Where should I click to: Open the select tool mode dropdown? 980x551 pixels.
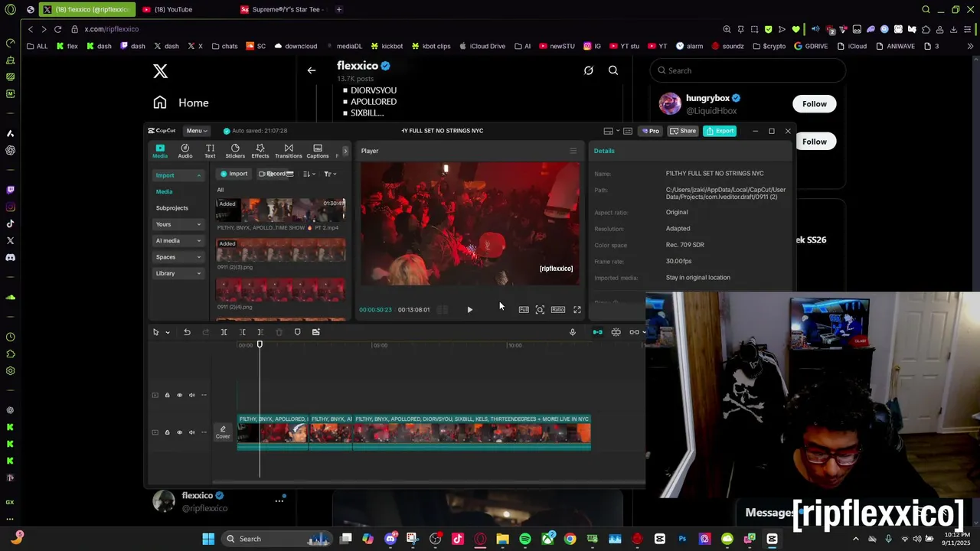[x=168, y=332]
